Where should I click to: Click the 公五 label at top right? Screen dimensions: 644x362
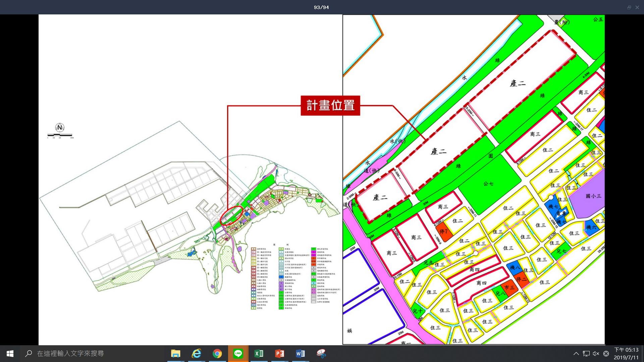[598, 19]
